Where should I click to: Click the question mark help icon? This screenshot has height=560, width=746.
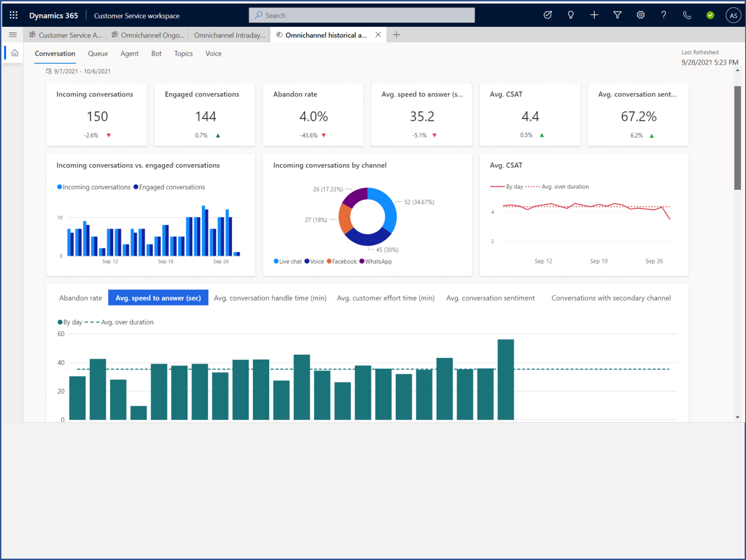click(x=663, y=15)
